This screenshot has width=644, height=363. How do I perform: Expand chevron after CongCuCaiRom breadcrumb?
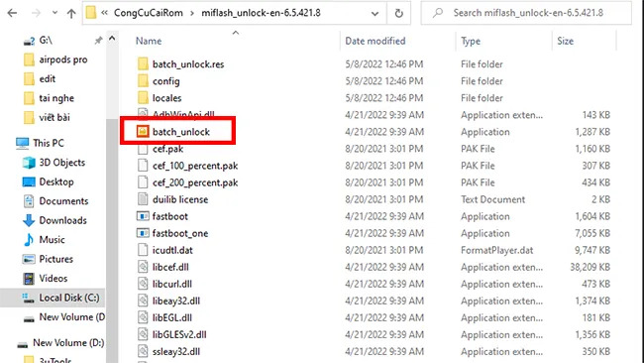[192, 13]
